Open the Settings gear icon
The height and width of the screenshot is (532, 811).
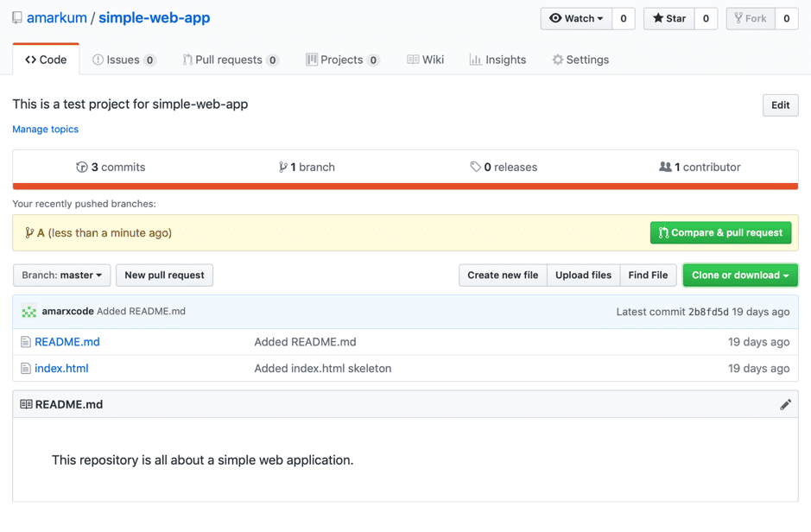557,60
